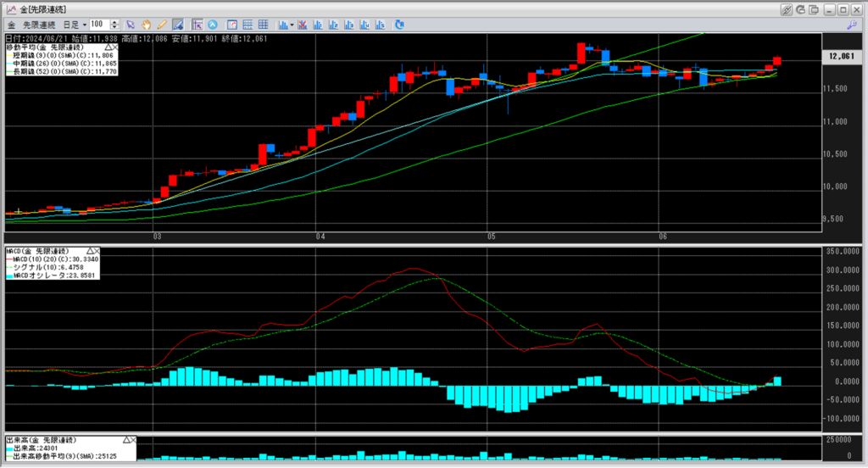
Task: Click the link window icon in title bar
Action: tap(786, 9)
